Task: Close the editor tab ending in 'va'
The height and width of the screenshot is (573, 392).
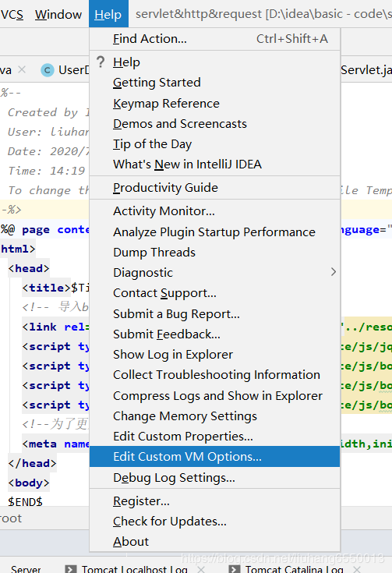Action: point(22,69)
